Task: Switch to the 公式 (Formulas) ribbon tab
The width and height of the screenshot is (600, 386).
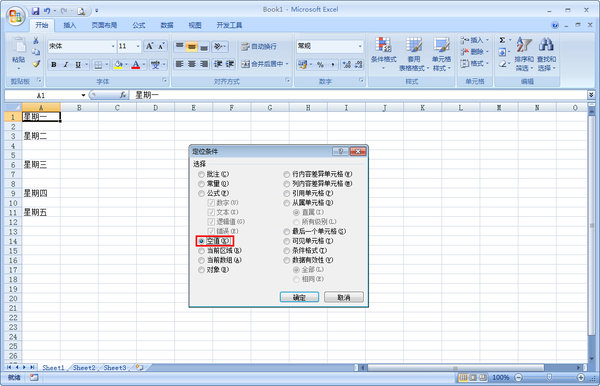Action: tap(139, 25)
